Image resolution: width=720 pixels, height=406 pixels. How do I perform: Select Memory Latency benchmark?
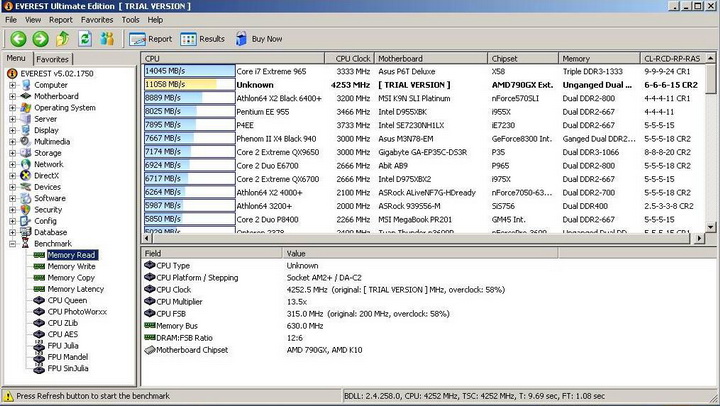(x=76, y=289)
